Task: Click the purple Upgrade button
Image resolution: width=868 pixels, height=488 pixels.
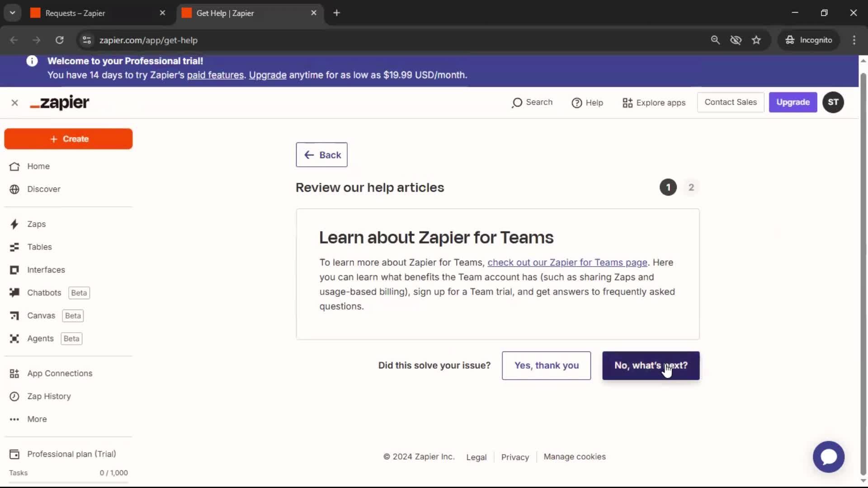Action: tap(793, 102)
